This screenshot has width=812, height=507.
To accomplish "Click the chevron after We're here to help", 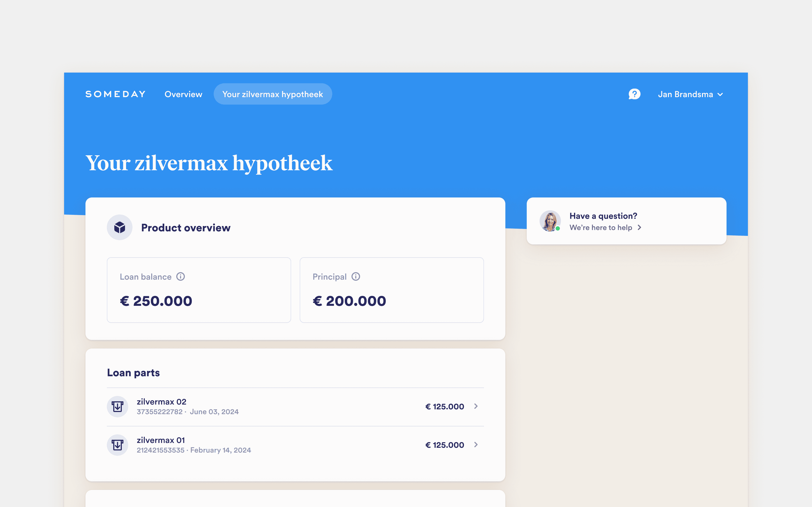I will coord(639,228).
